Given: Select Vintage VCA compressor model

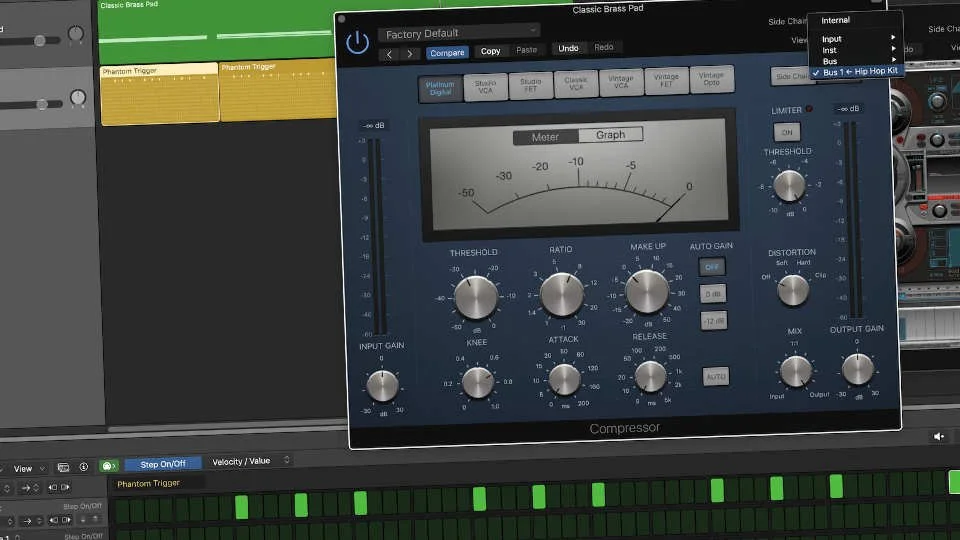Looking at the screenshot, I should coord(621,81).
